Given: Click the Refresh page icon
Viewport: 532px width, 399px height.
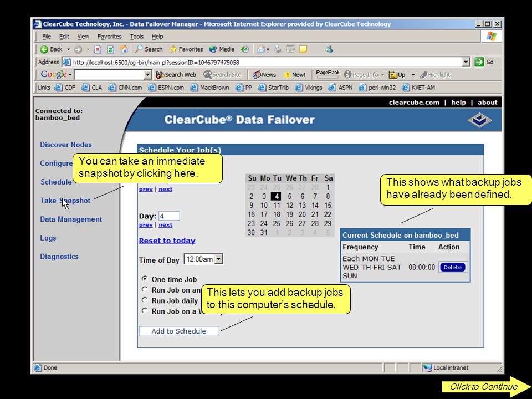Looking at the screenshot, I should pos(110,49).
